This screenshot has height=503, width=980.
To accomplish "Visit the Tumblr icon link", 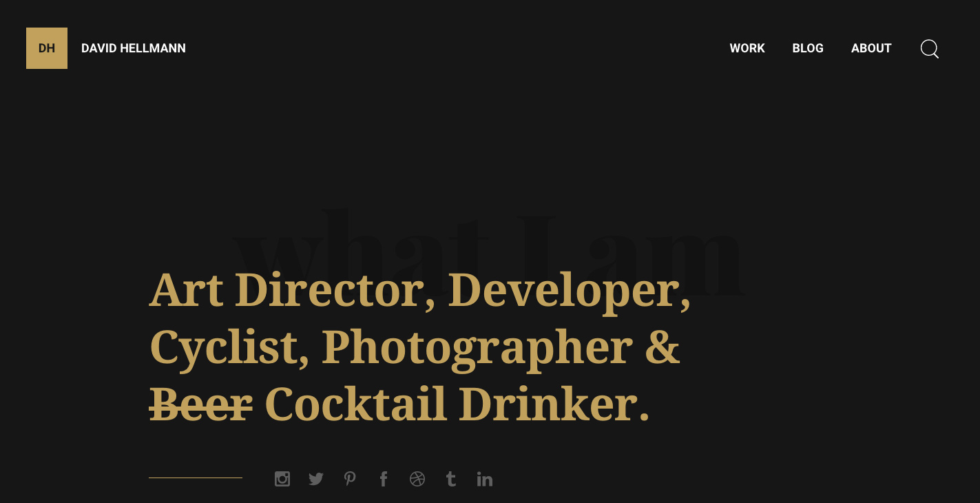I will [x=451, y=479].
